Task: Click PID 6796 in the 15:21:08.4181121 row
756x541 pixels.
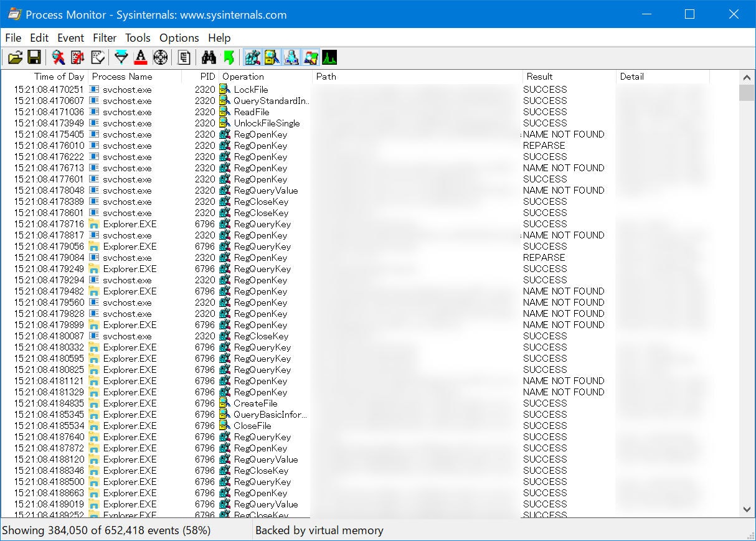Action: 205,381
